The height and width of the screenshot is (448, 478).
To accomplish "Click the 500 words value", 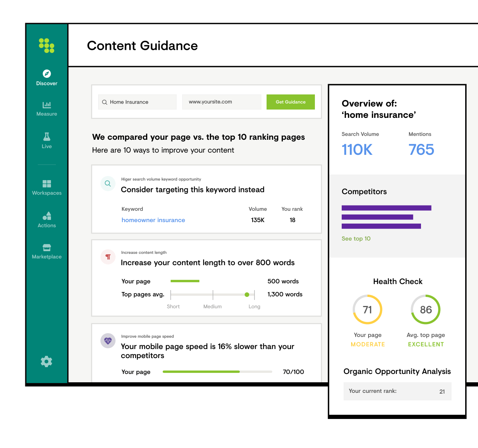I will click(283, 281).
